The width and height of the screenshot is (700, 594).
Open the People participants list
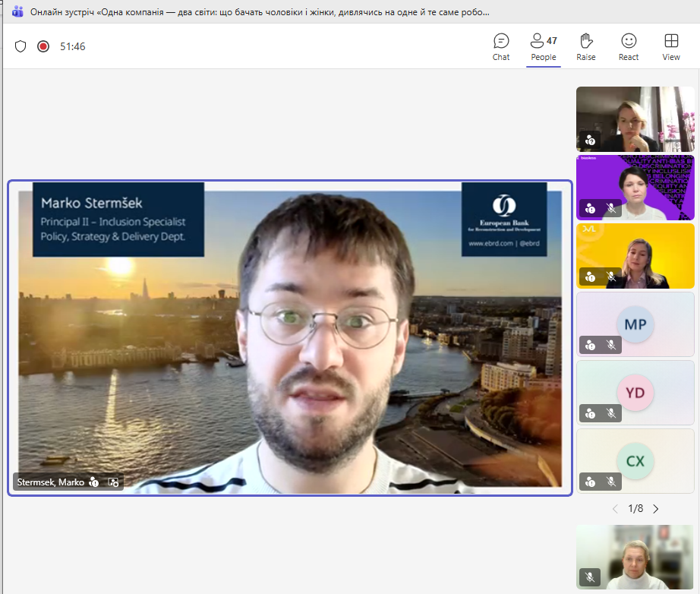[543, 47]
